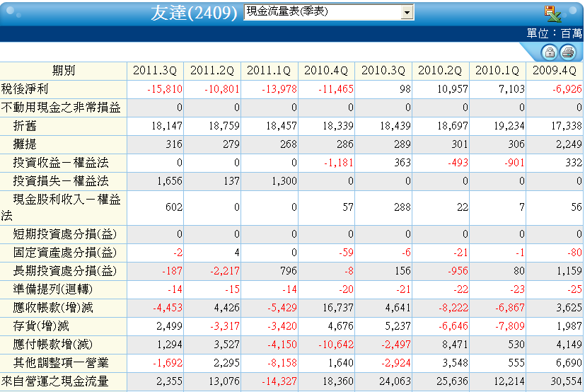Select the 2010.1Q column header
The image size is (585, 392).
coord(497,71)
